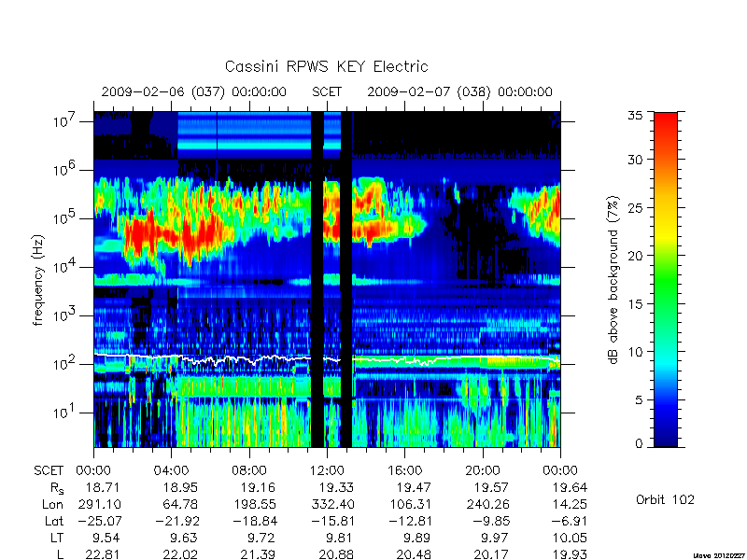Click the 12:00 SCET time tick label
The width and height of the screenshot is (747, 560).
(x=327, y=470)
